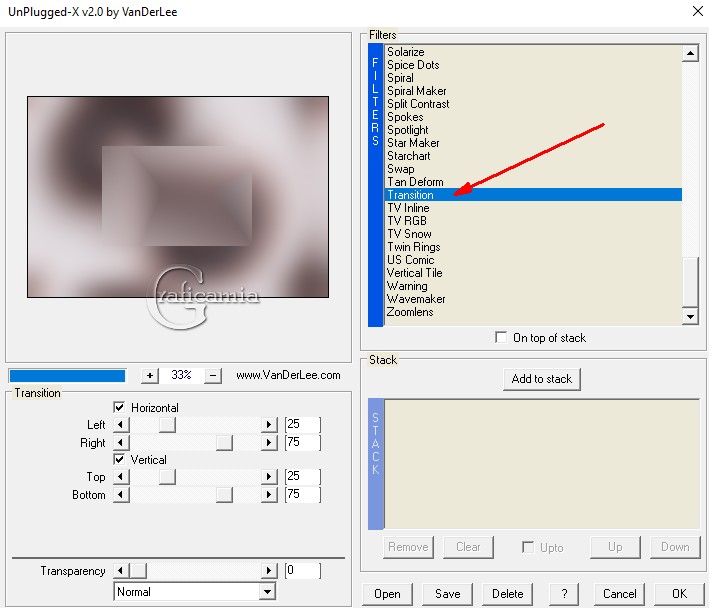Click the Left slider's right arrow
Image resolution: width=709 pixels, height=608 pixels.
click(269, 424)
